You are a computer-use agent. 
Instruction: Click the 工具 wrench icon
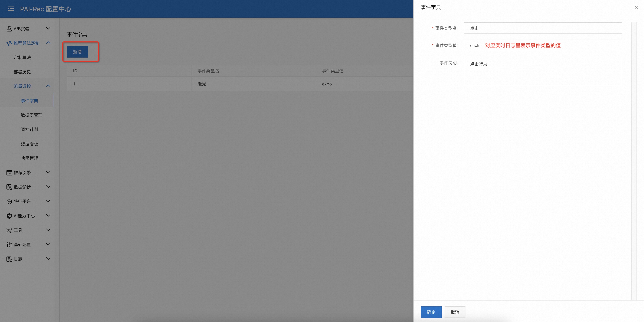[9, 230]
